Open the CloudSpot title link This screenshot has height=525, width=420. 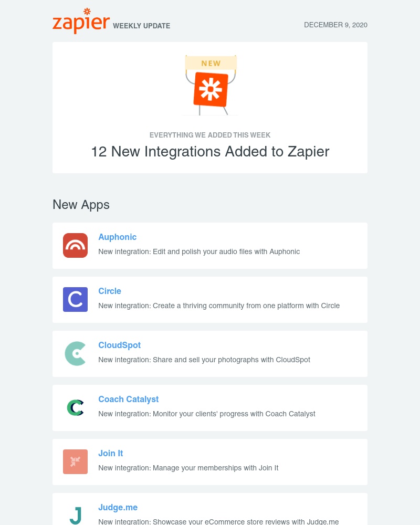(119, 345)
